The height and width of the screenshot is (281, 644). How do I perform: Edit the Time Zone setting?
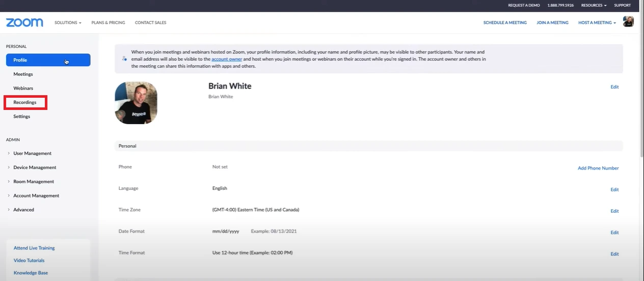614,211
